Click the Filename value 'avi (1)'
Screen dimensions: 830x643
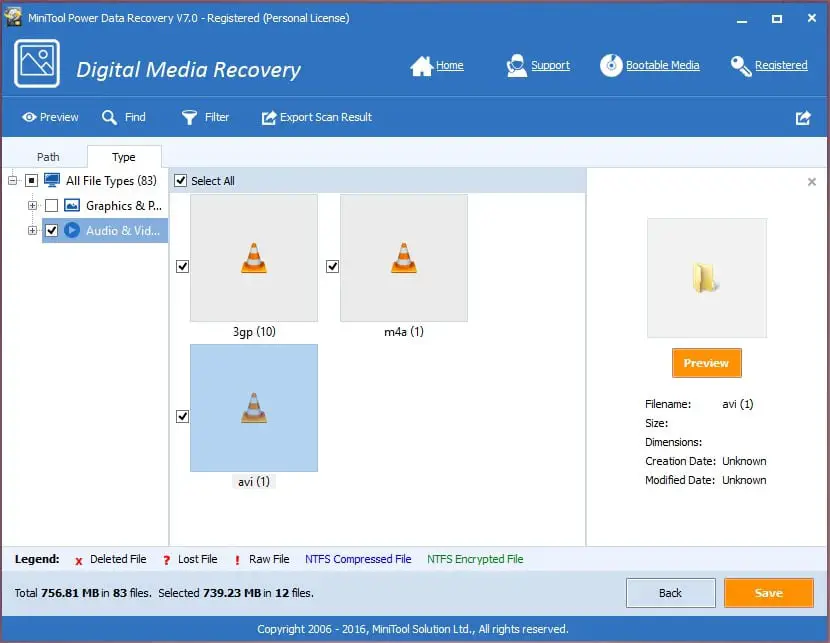pyautogui.click(x=738, y=404)
